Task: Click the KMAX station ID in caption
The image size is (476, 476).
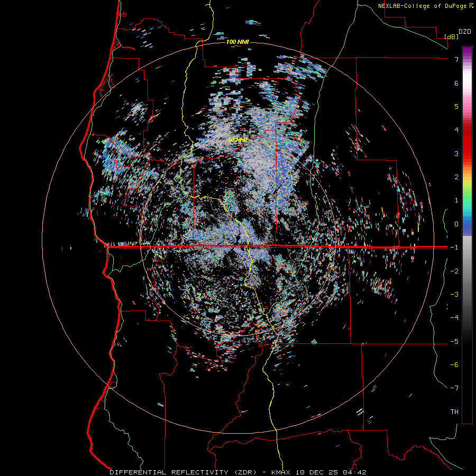Action: pos(280,472)
